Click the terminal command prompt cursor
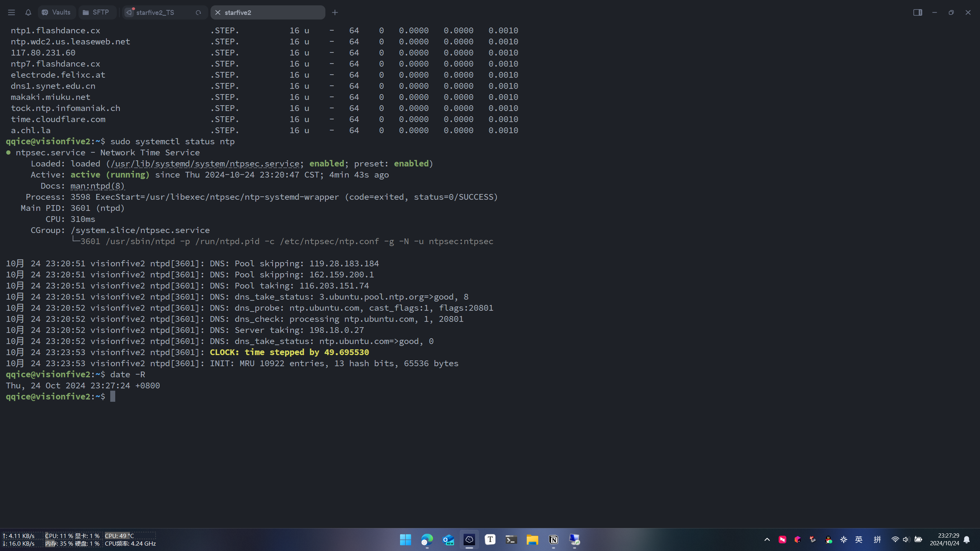The image size is (980, 551). [113, 397]
